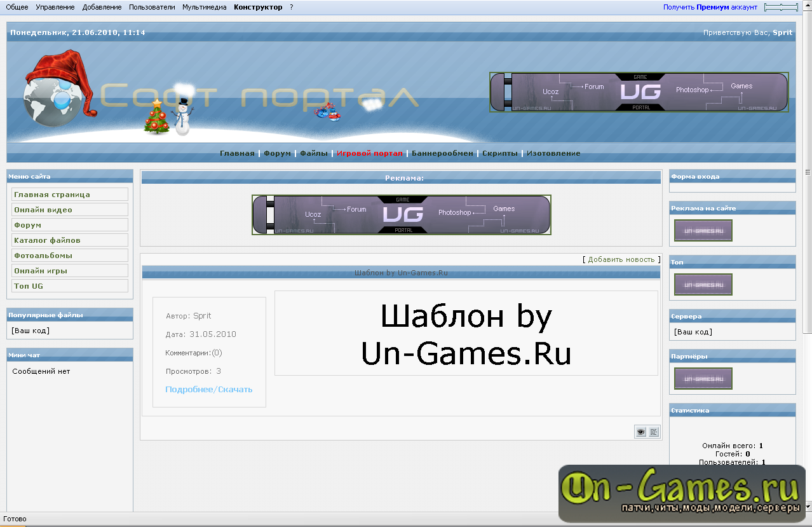Click the ? help item in admin bar
The height and width of the screenshot is (527, 812).
pyautogui.click(x=292, y=7)
